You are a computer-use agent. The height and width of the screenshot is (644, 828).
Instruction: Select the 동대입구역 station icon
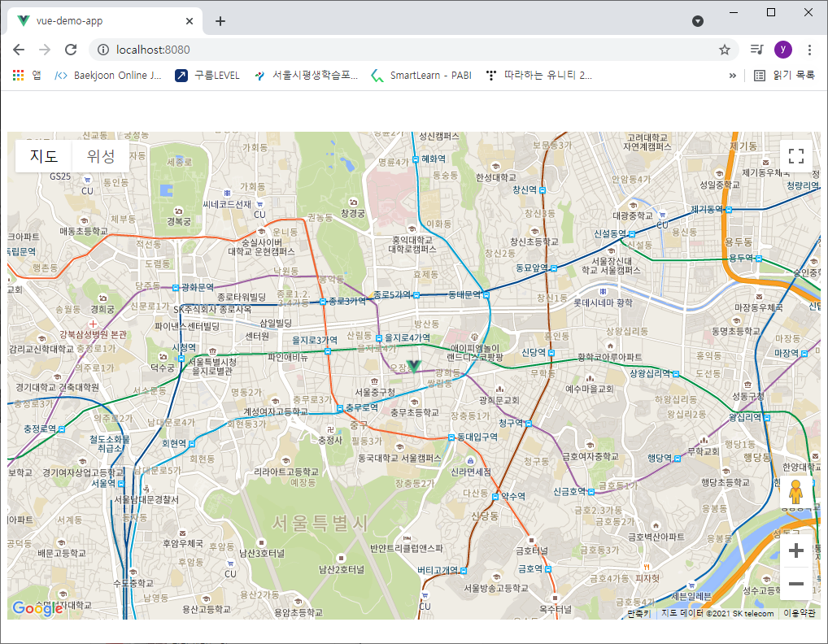(x=451, y=437)
